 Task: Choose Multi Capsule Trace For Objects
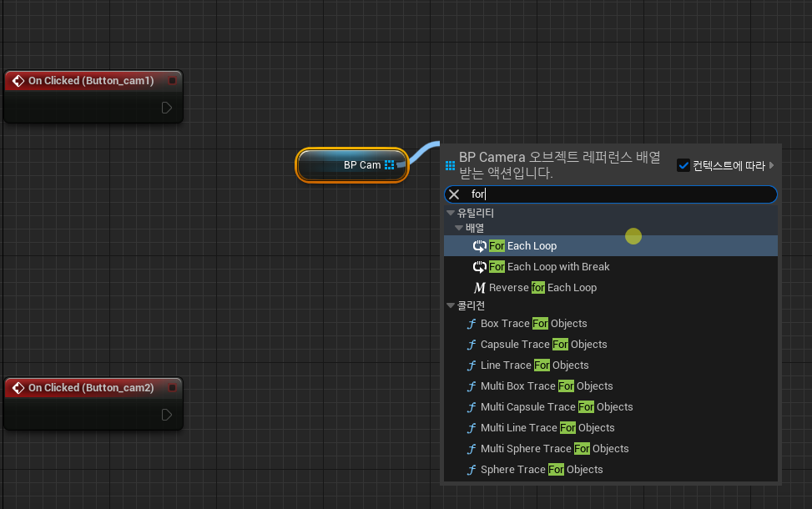coord(611,407)
